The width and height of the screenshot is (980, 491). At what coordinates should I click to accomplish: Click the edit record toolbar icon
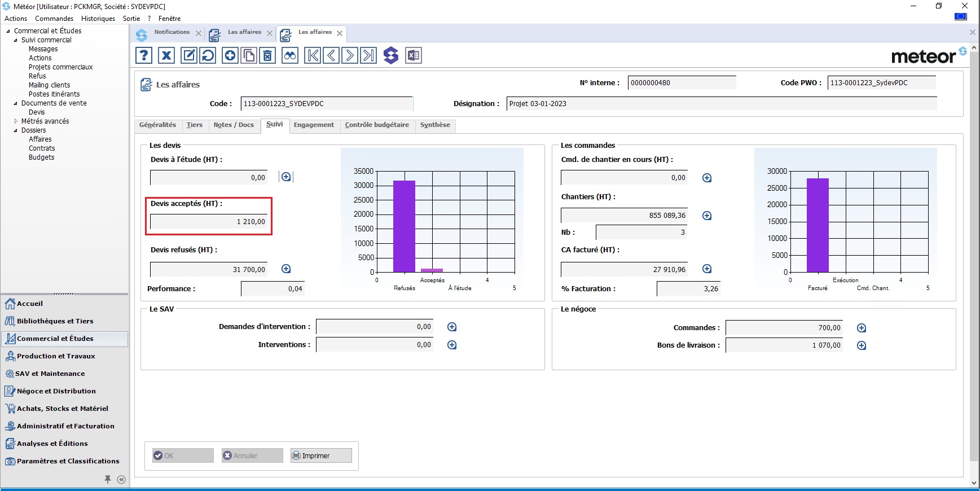pyautogui.click(x=189, y=55)
